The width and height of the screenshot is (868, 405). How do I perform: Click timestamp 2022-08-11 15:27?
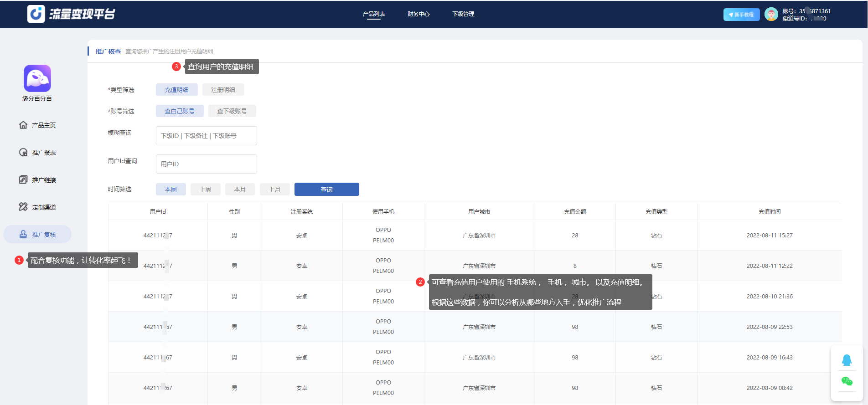tap(770, 236)
